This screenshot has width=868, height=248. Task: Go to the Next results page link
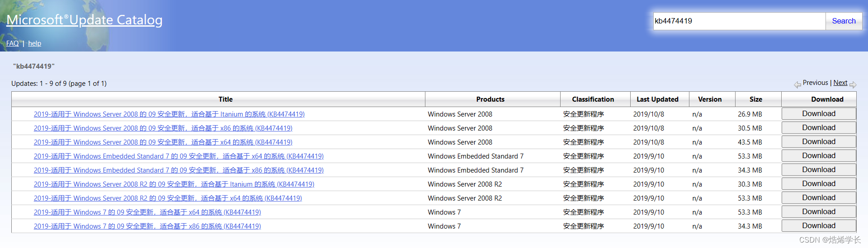pyautogui.click(x=840, y=83)
